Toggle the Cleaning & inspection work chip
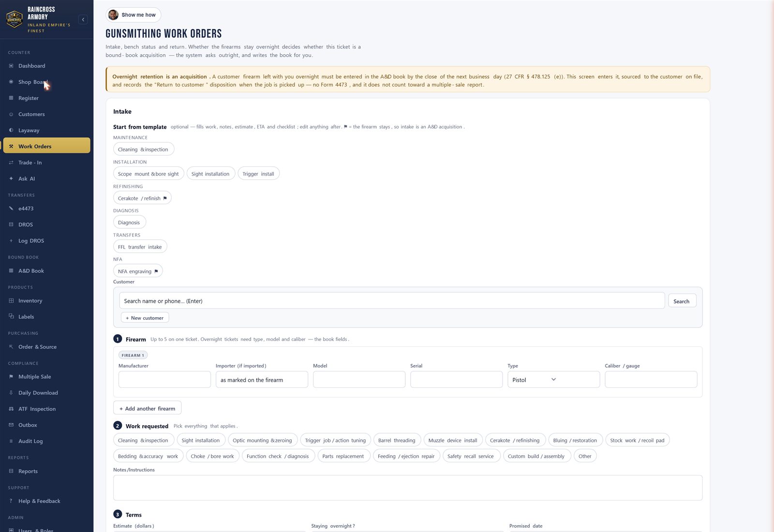Viewport: 774px width, 532px height. pyautogui.click(x=143, y=440)
